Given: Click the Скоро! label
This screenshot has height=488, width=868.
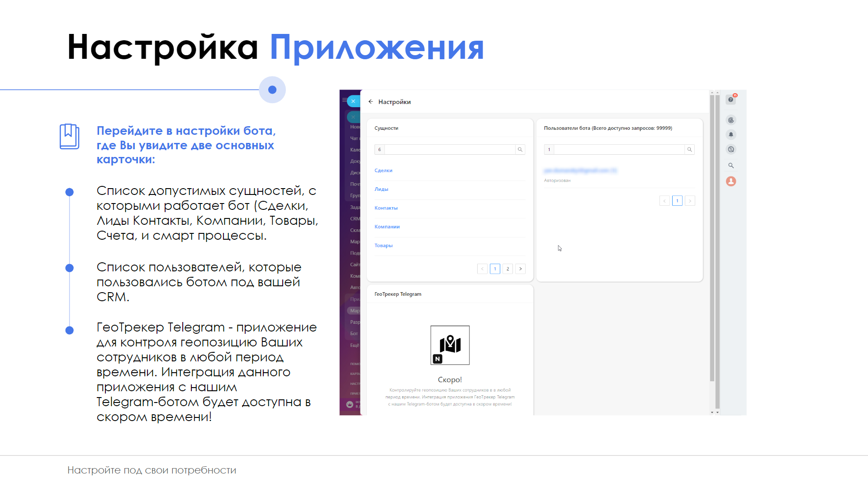Looking at the screenshot, I should 450,380.
